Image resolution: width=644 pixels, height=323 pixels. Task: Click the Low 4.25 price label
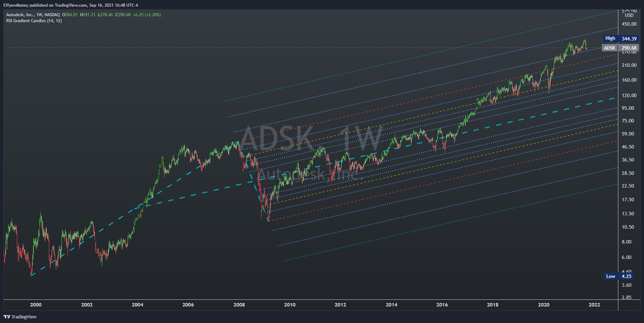click(619, 276)
